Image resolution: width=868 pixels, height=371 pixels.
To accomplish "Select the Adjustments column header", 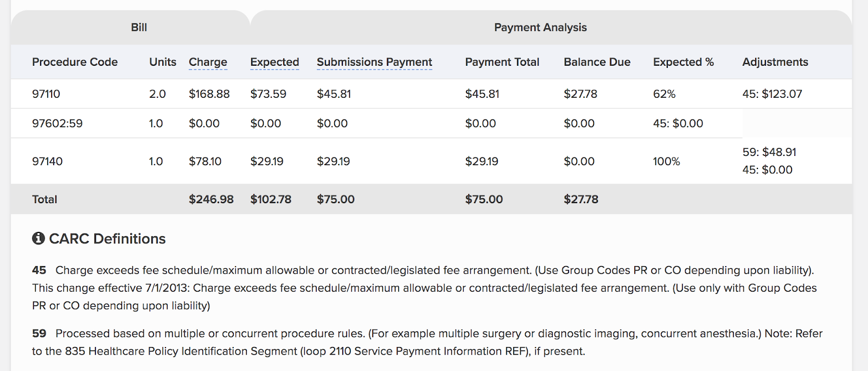I will (775, 62).
